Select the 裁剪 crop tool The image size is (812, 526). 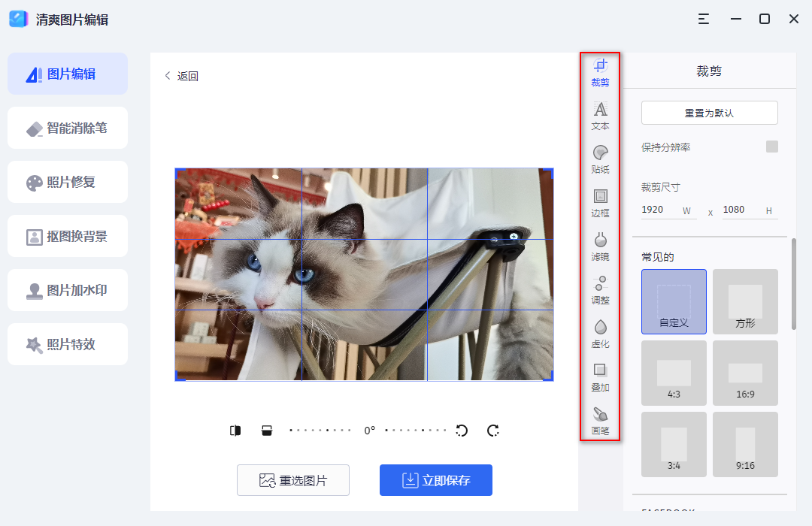600,73
